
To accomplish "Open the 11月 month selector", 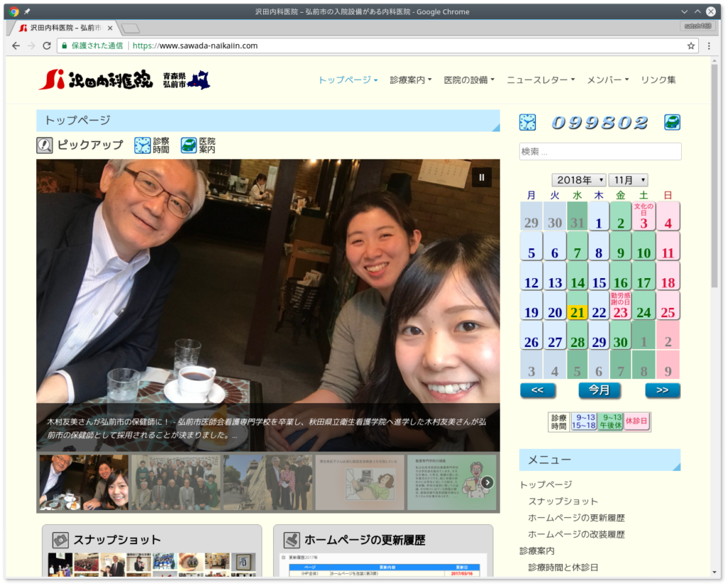I will click(628, 180).
